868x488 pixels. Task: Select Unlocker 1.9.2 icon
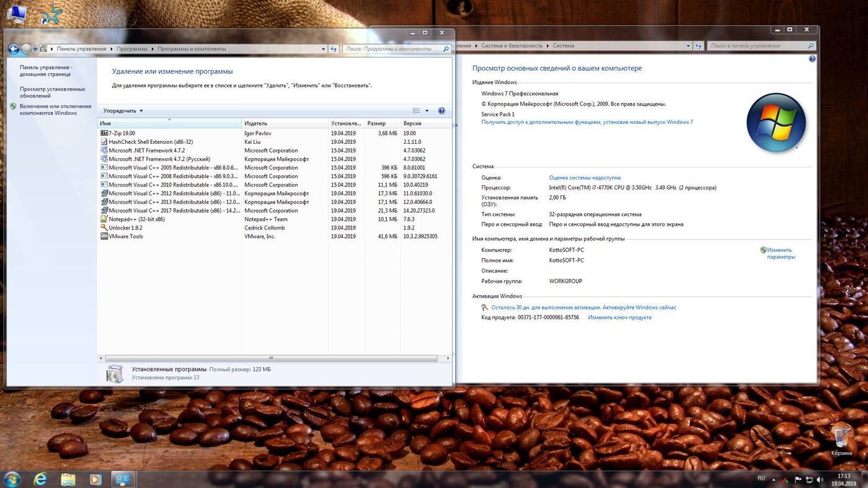[x=104, y=228]
